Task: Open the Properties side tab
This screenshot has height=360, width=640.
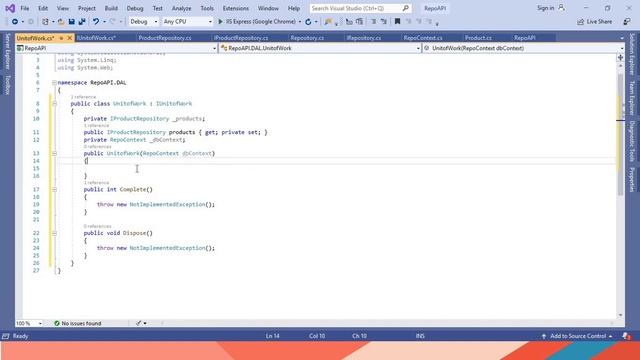Action: (x=632, y=180)
